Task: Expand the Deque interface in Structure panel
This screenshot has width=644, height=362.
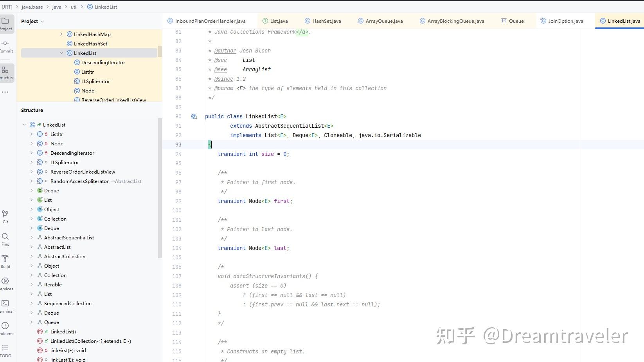Action: [x=31, y=190]
